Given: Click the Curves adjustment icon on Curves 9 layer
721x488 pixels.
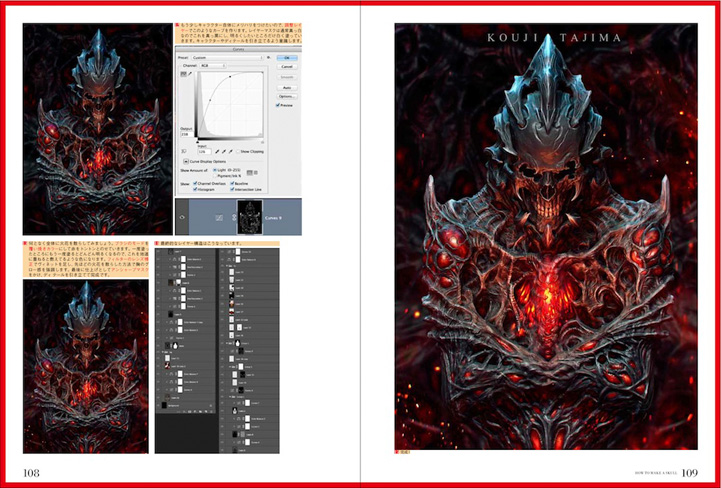Looking at the screenshot, I should click(x=219, y=218).
